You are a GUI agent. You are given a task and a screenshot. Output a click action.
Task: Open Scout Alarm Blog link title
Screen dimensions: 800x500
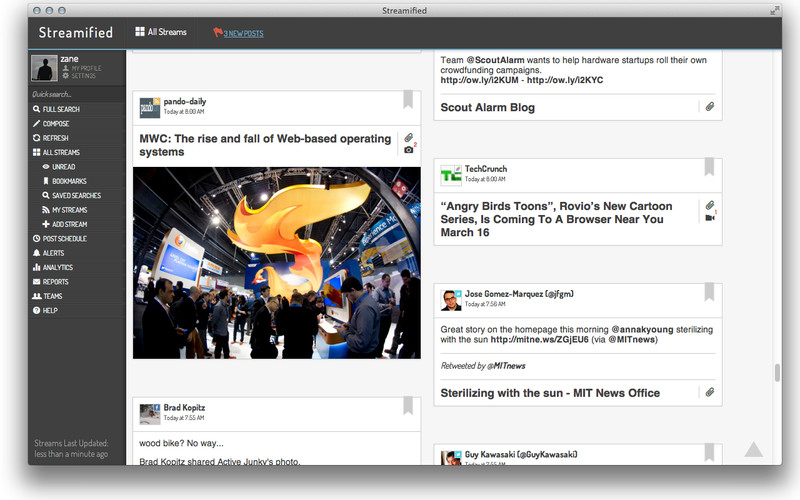point(488,107)
